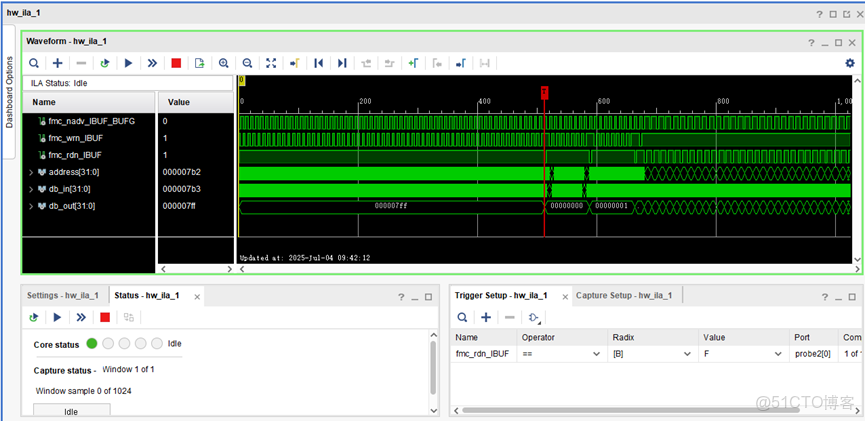This screenshot has width=865, height=421.
Task: Run trigger using Waveform toolbar play icon
Action: coord(129,63)
